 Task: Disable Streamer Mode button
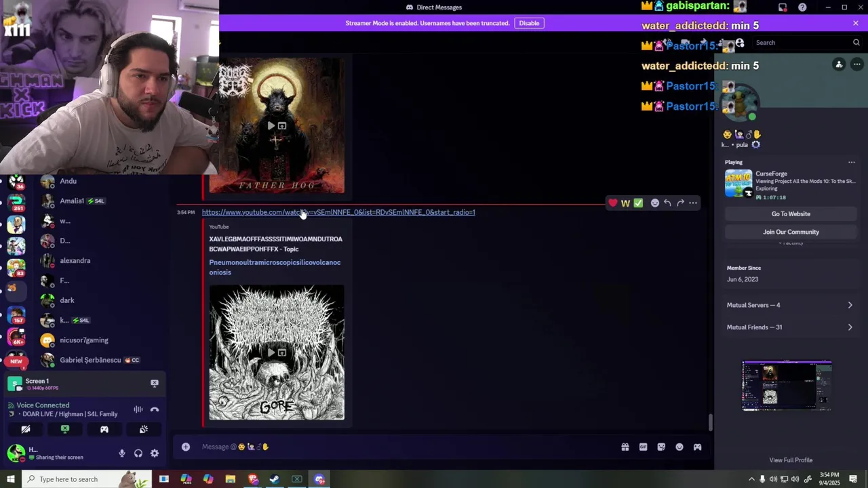[529, 23]
